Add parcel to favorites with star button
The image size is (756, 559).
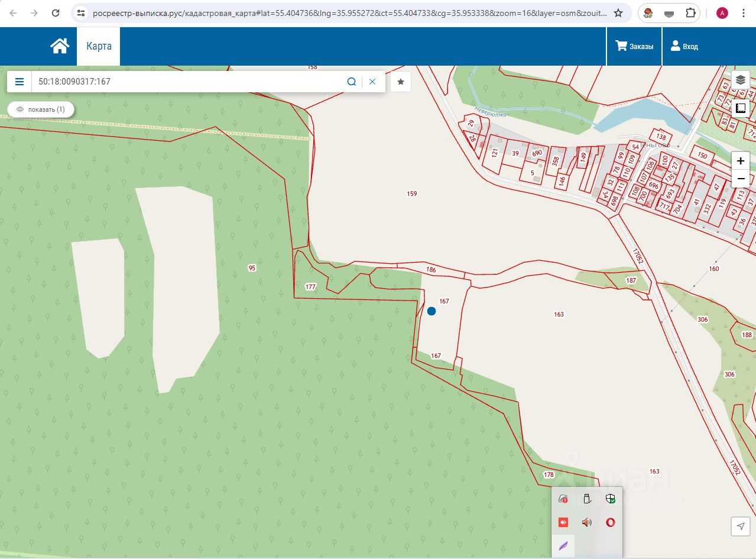pos(400,82)
